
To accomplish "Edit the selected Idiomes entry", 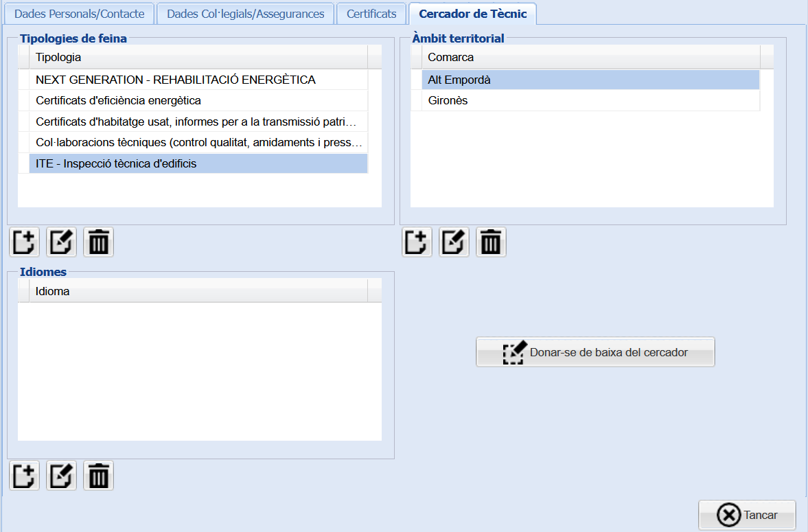I will [61, 475].
